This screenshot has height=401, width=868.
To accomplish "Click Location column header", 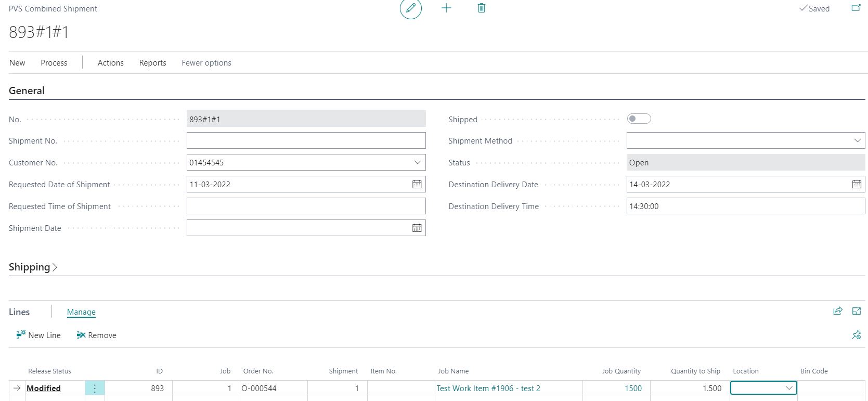I will pos(746,371).
